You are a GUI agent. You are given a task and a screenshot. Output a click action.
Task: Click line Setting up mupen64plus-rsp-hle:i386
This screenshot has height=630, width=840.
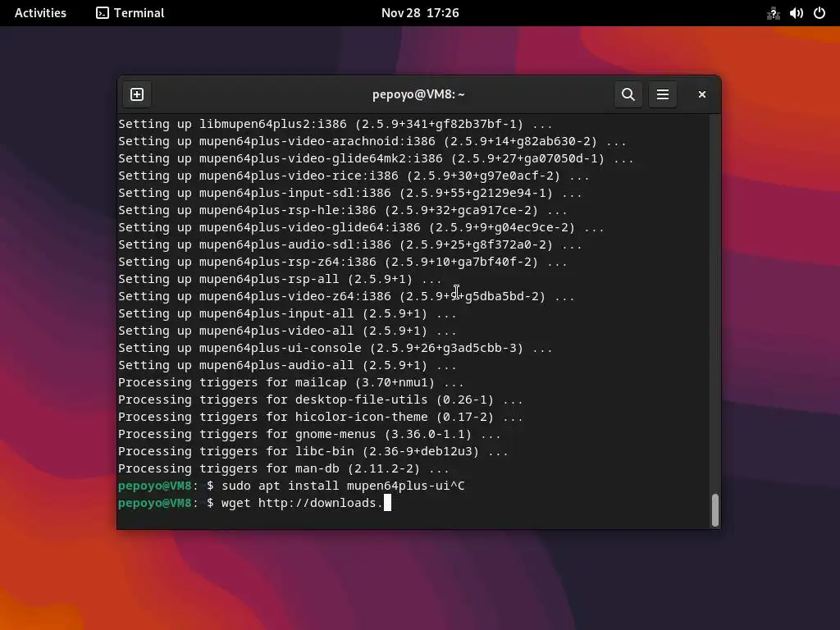click(343, 211)
